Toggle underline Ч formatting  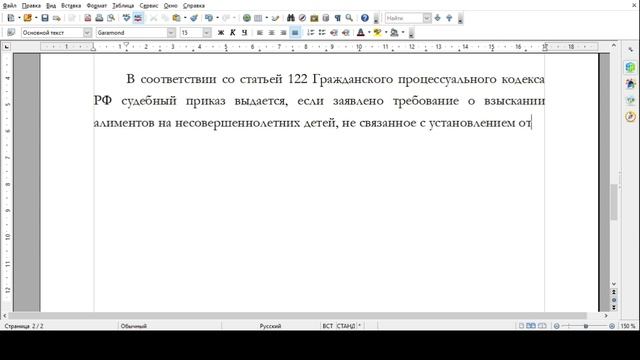click(244, 32)
